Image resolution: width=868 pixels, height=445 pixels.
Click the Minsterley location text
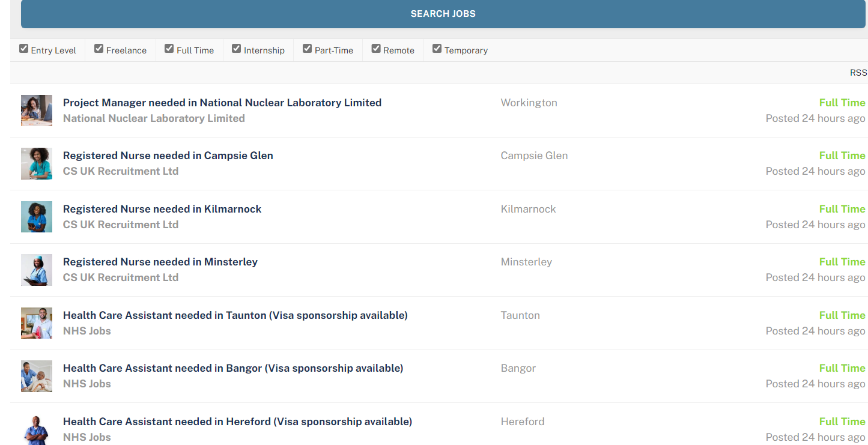526,262
